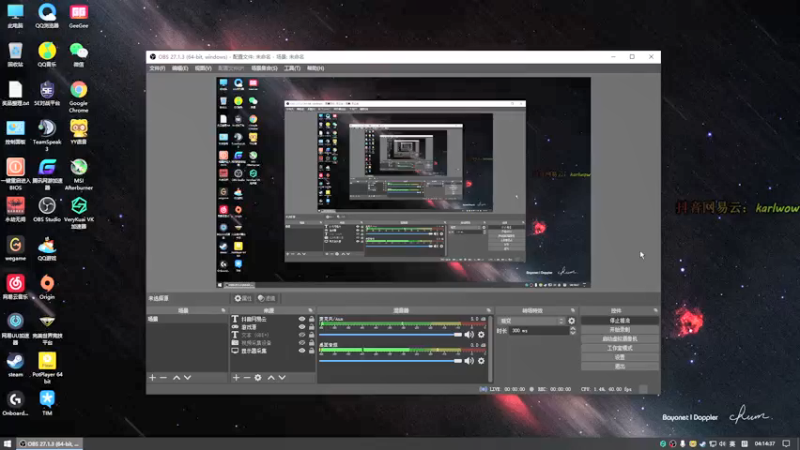Open the Windows Start menu
This screenshot has width=800, height=450.
coord(7,444)
